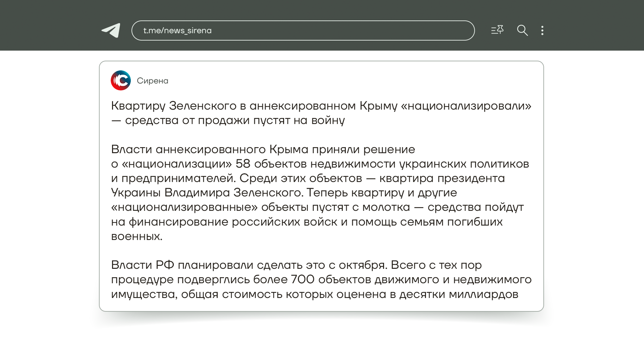This screenshot has height=362, width=644.
Task: Focus the t.me/news_sirena address field
Action: (303, 31)
